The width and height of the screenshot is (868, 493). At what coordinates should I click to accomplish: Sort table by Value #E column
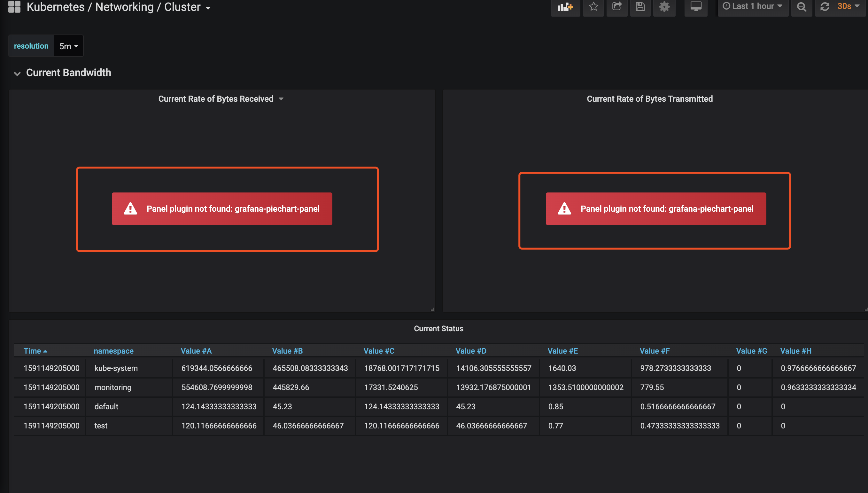(x=562, y=351)
